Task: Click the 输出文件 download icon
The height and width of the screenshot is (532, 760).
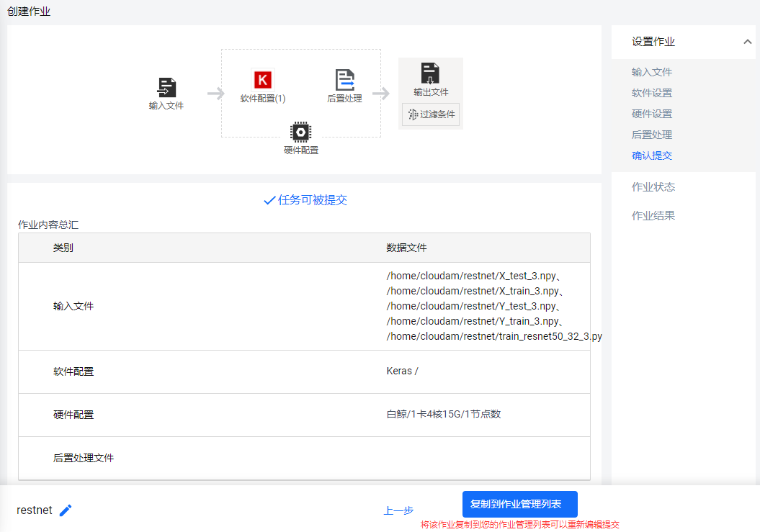Action: click(431, 73)
